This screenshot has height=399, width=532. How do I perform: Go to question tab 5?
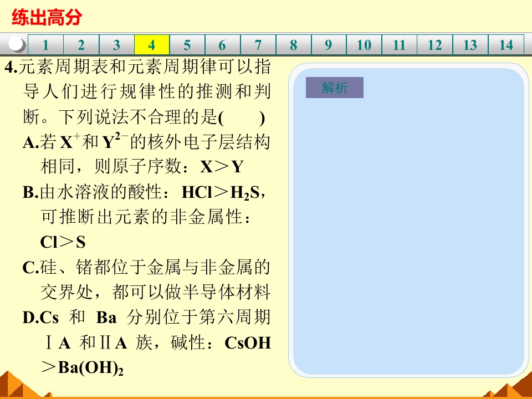(x=187, y=45)
